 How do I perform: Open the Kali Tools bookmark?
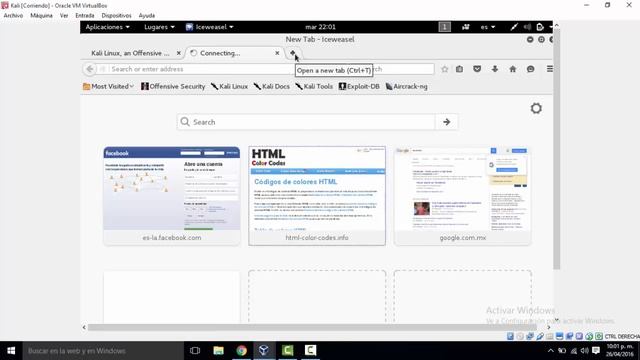(314, 87)
